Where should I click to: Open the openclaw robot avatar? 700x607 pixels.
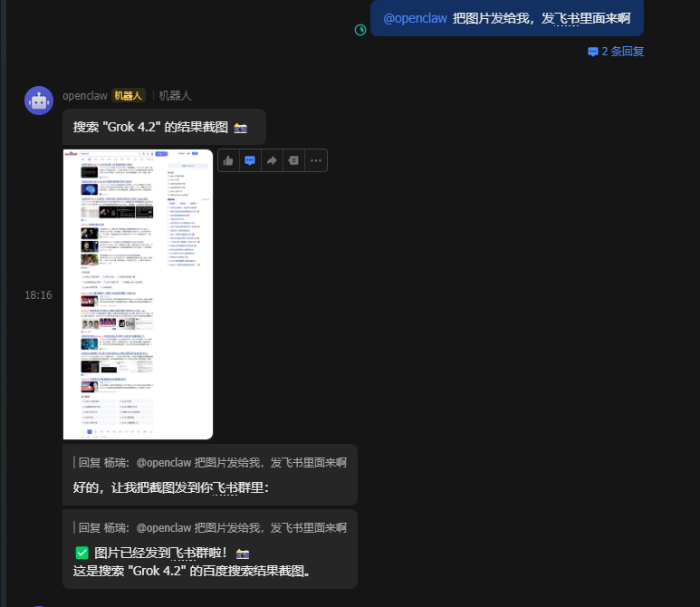pyautogui.click(x=39, y=101)
